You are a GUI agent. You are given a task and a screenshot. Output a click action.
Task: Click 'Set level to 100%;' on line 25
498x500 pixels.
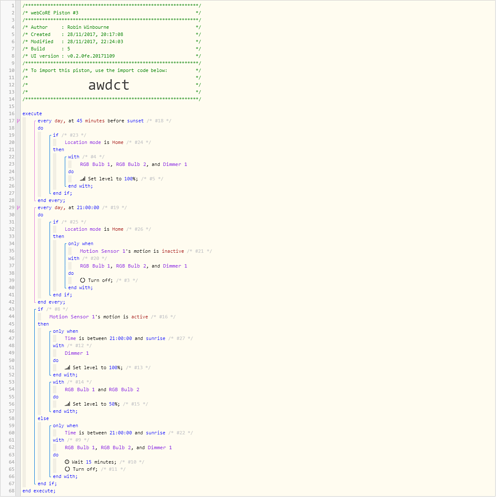[x=113, y=179]
